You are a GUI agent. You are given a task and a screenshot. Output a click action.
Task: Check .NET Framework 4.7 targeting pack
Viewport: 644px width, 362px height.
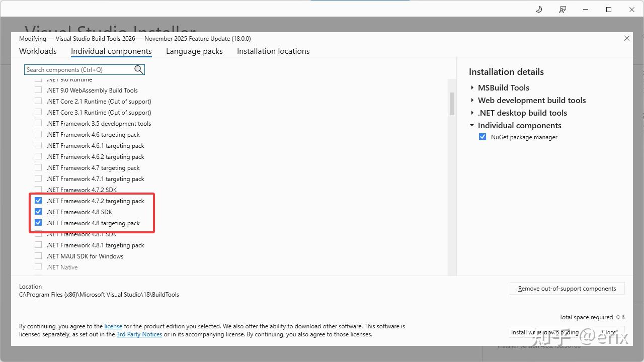click(38, 167)
